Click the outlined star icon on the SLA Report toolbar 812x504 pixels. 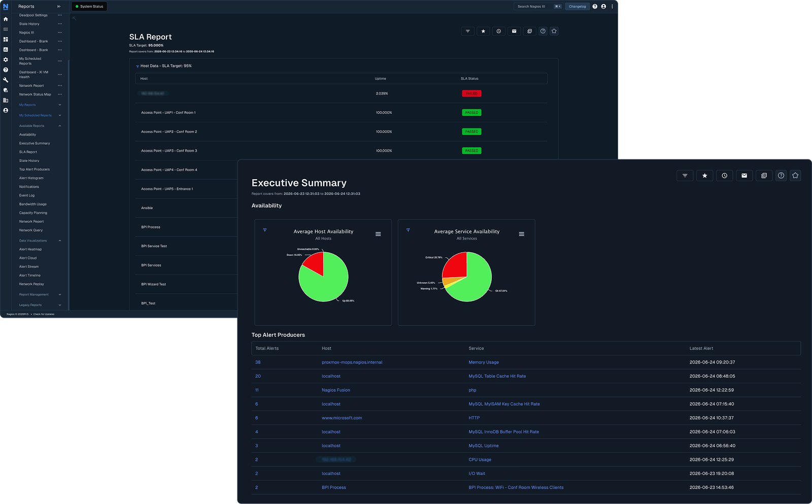pos(554,31)
